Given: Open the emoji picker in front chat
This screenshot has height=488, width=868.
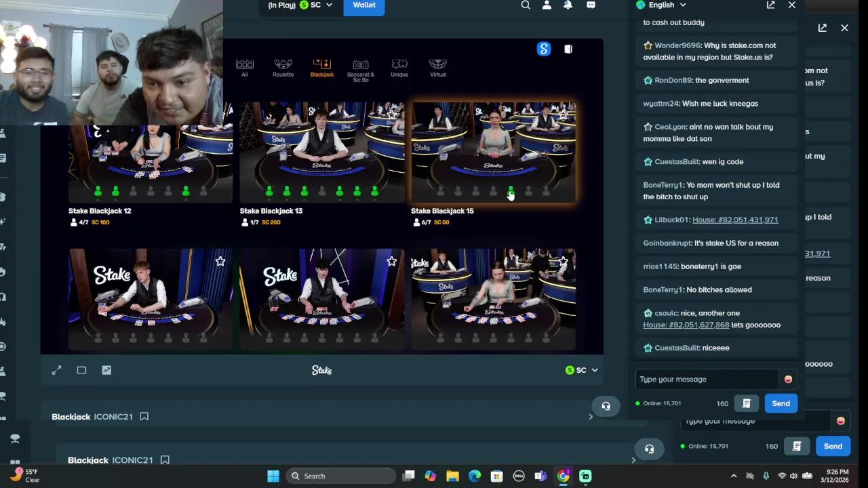Looking at the screenshot, I should click(788, 379).
